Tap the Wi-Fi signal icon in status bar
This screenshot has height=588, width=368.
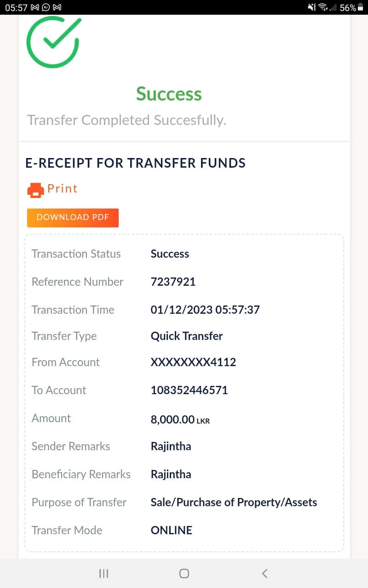322,8
